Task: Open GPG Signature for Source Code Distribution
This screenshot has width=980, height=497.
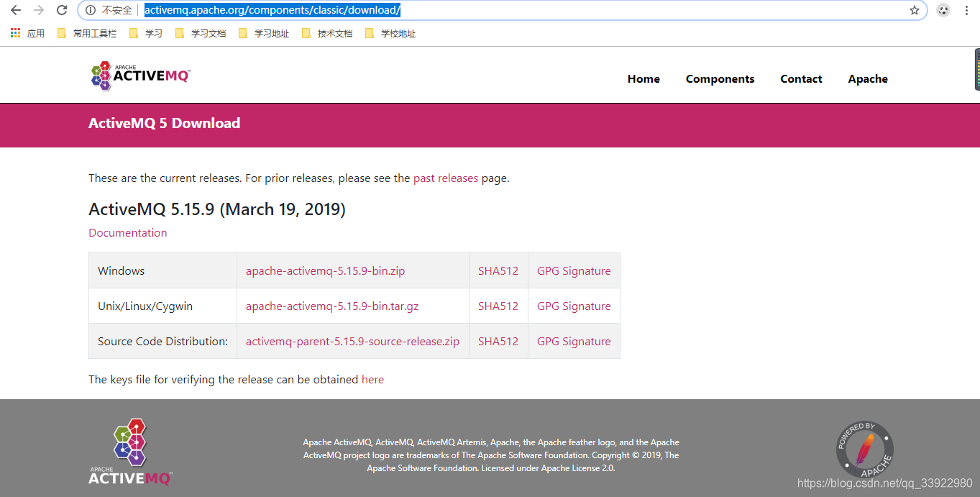Action: coord(574,342)
